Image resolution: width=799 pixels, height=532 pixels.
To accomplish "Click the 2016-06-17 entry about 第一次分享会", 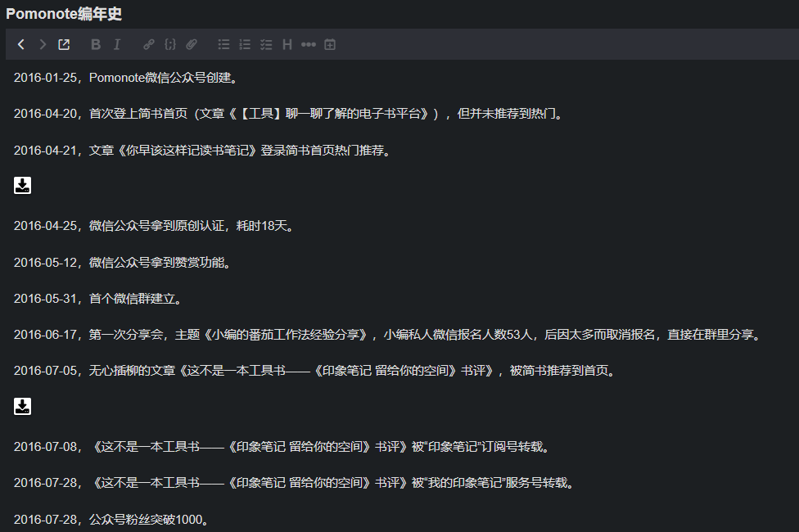I will pos(387,335).
